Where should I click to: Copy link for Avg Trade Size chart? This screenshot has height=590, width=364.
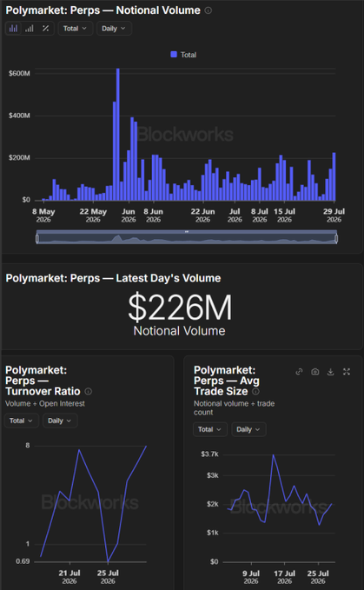pyautogui.click(x=300, y=372)
